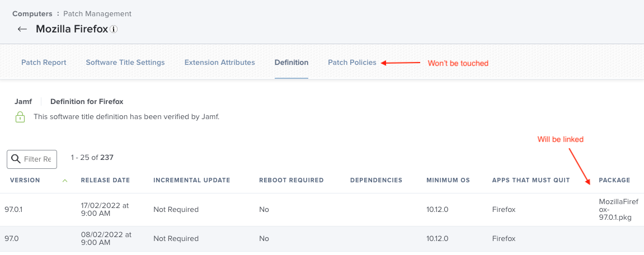The image size is (644, 255).
Task: Open Patch Management breadcrumb
Action: pyautogui.click(x=97, y=13)
